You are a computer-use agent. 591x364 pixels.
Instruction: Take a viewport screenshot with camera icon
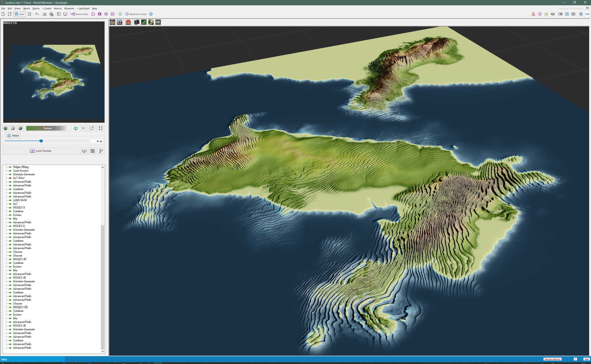137,22
